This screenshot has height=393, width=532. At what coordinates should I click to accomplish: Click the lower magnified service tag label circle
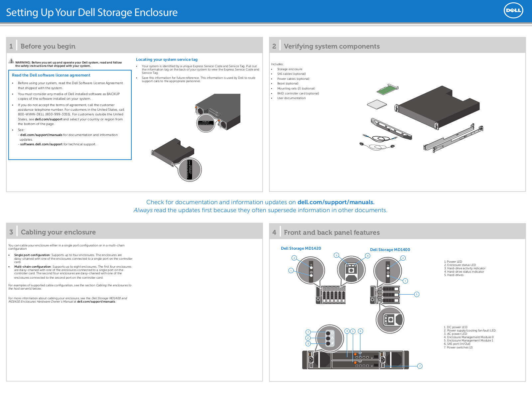click(190, 170)
